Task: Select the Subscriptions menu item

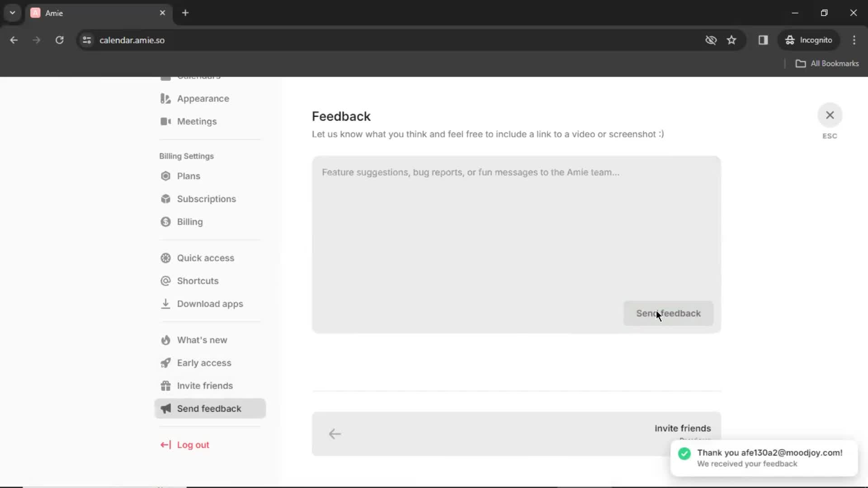Action: 206,198
